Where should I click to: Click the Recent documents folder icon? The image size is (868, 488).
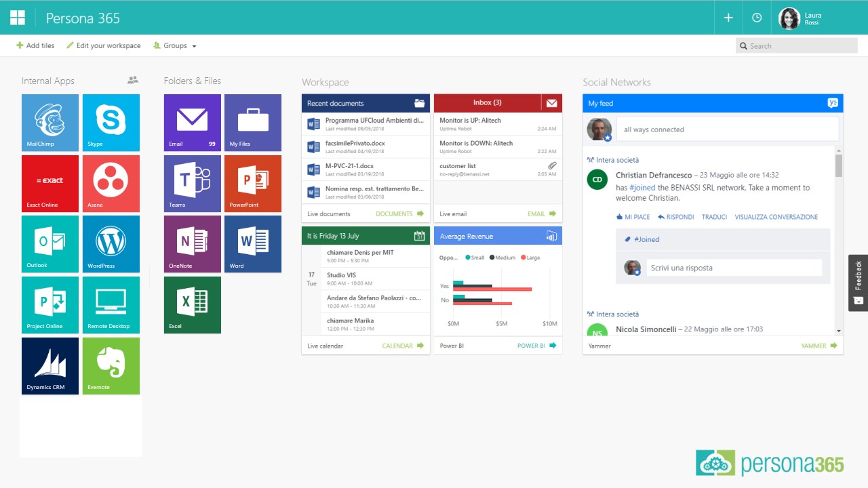[x=419, y=103]
